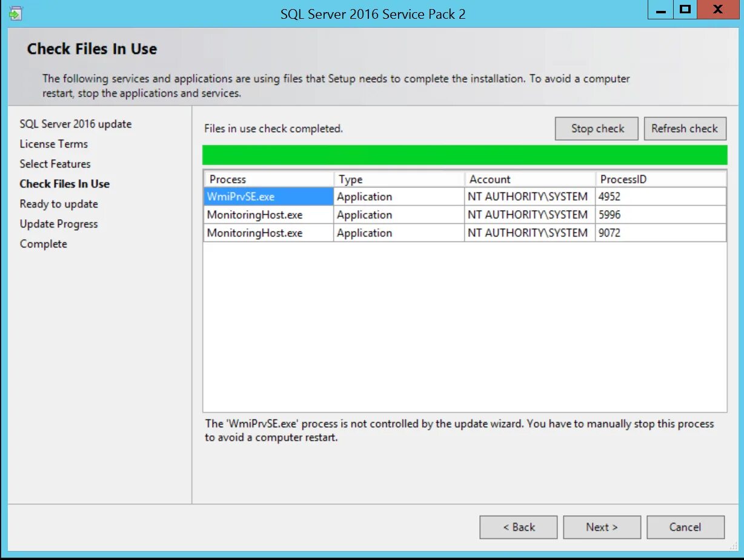
Task: Click the 'Files in use check completed.' status text
Action: 273,128
